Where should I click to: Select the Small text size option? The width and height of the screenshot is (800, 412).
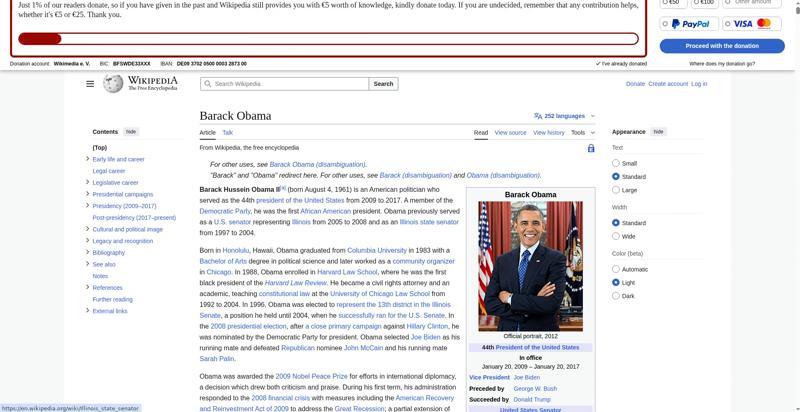[x=616, y=163]
